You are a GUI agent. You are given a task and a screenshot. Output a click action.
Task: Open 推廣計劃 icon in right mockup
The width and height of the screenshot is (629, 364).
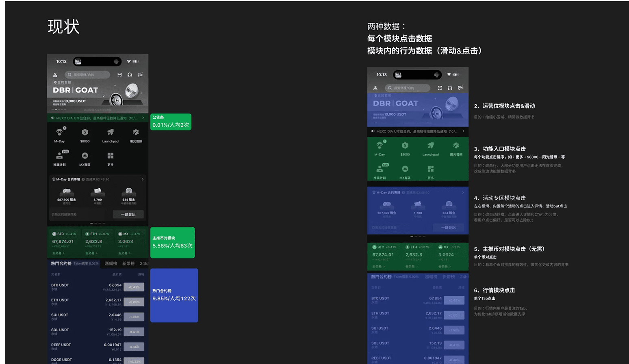[380, 169]
